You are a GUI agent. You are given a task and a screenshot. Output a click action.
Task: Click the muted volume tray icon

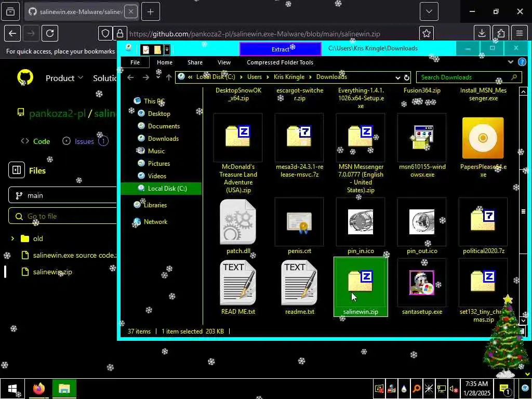click(454, 389)
